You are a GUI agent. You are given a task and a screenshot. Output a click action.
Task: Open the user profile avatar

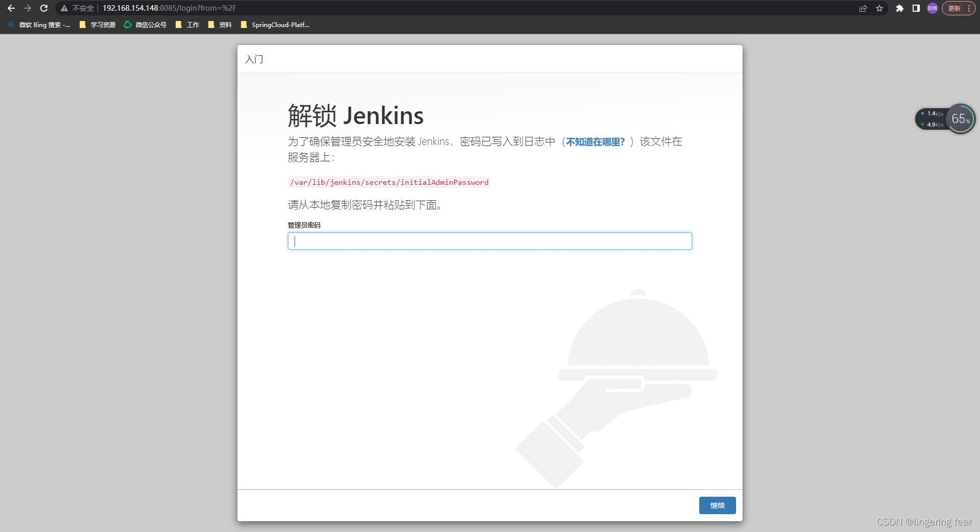coord(933,8)
